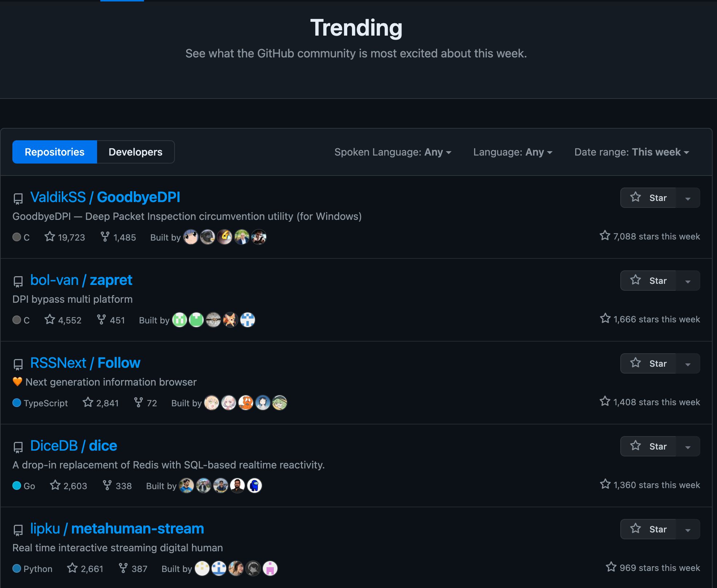Click the star count 2,841 for RSSNext/Follow
Viewport: 717px width, 588px height.
click(x=108, y=403)
